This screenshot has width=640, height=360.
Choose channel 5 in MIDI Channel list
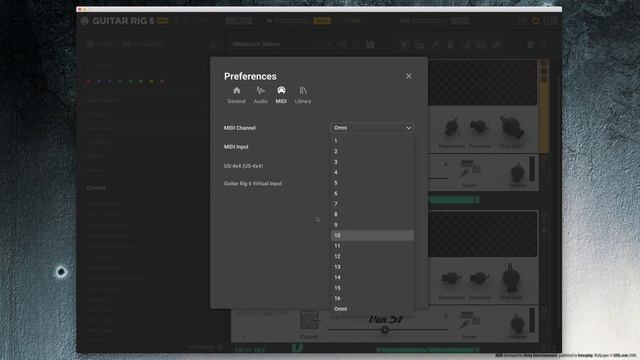(372, 183)
